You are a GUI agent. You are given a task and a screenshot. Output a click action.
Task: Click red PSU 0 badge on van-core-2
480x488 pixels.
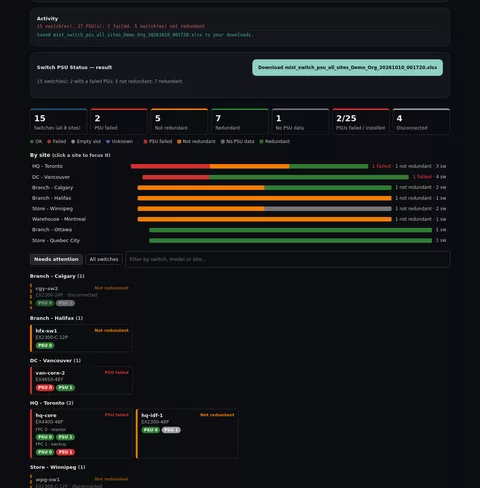pyautogui.click(x=45, y=388)
